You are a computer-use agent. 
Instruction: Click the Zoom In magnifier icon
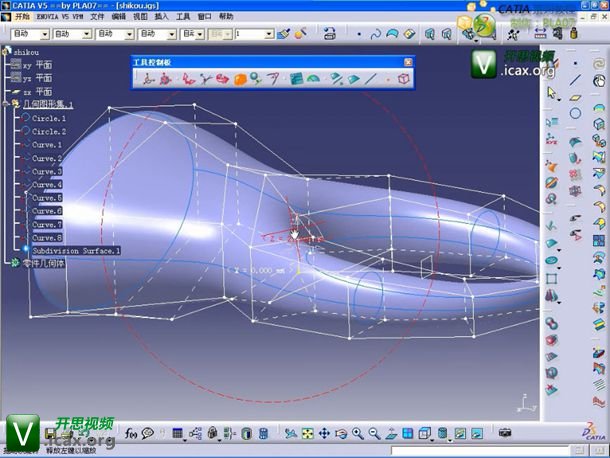(x=359, y=433)
